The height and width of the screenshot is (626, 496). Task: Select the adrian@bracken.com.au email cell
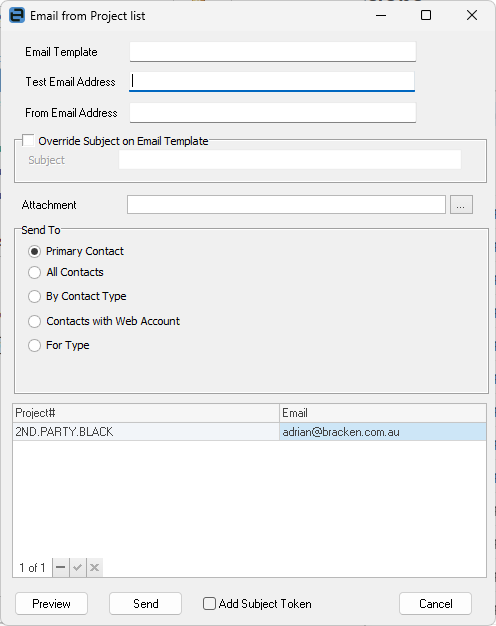point(383,432)
